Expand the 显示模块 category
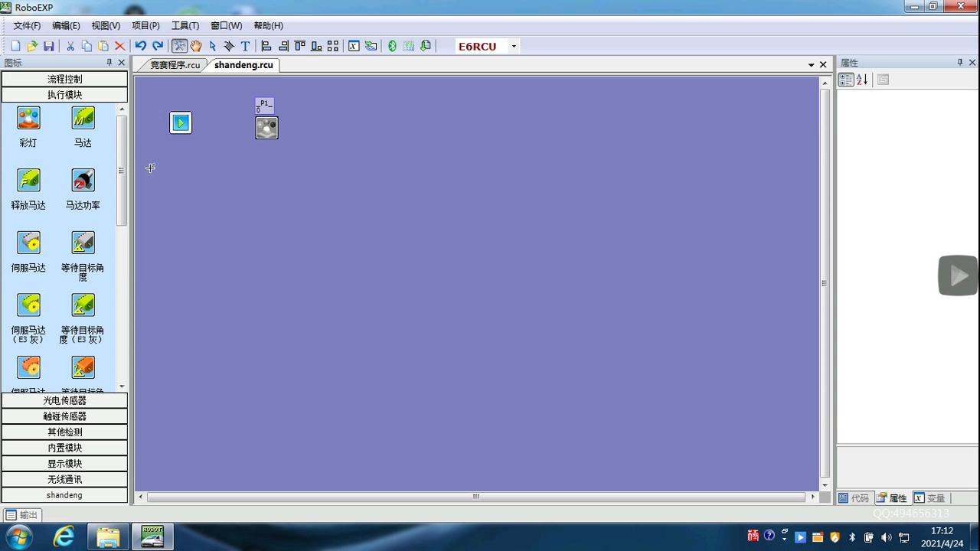This screenshot has width=980, height=551. 64,464
